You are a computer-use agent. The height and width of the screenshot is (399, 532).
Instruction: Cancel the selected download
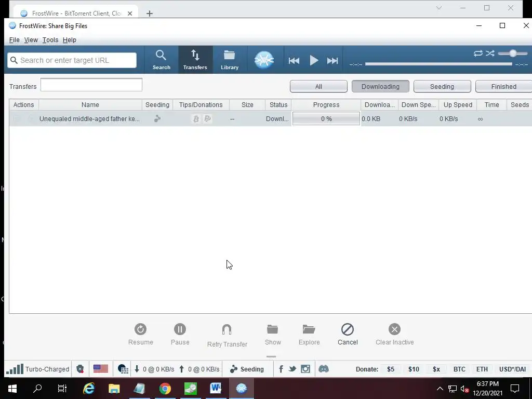click(348, 334)
